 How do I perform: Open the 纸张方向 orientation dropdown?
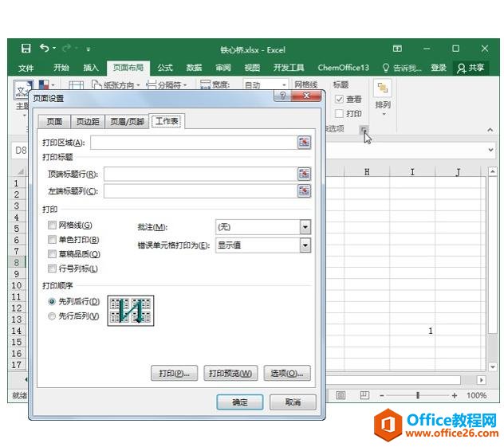coord(116,85)
